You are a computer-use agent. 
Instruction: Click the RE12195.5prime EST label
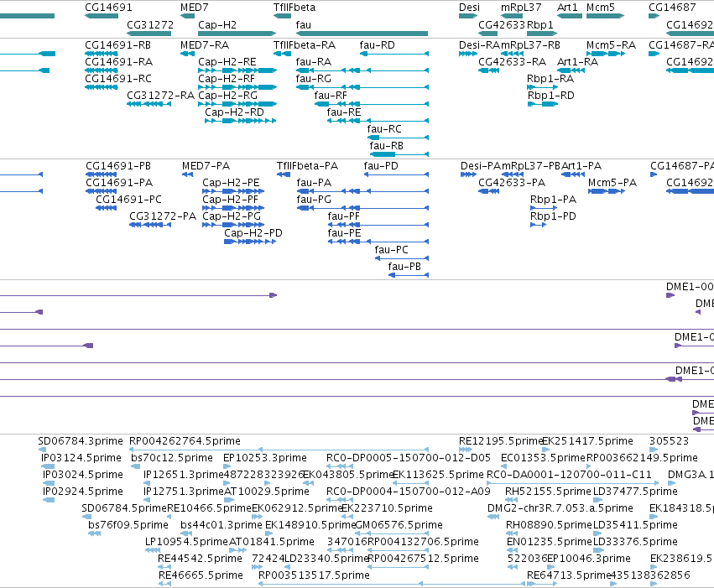(501, 441)
